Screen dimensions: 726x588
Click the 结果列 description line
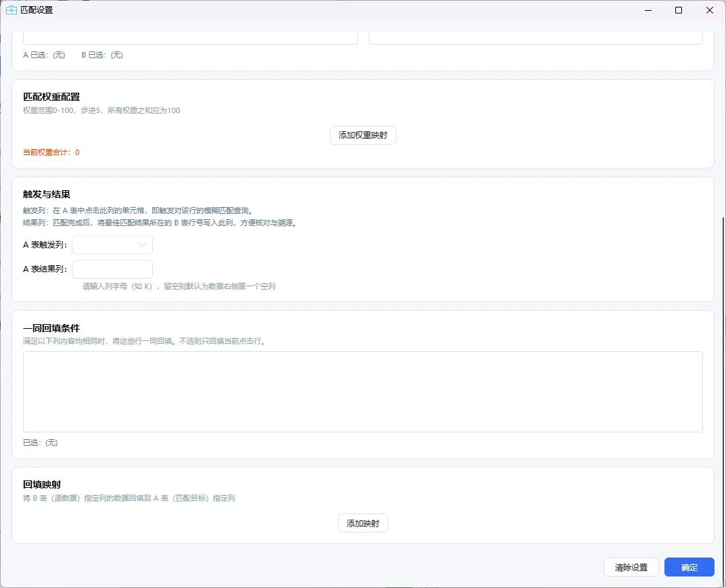[160, 223]
